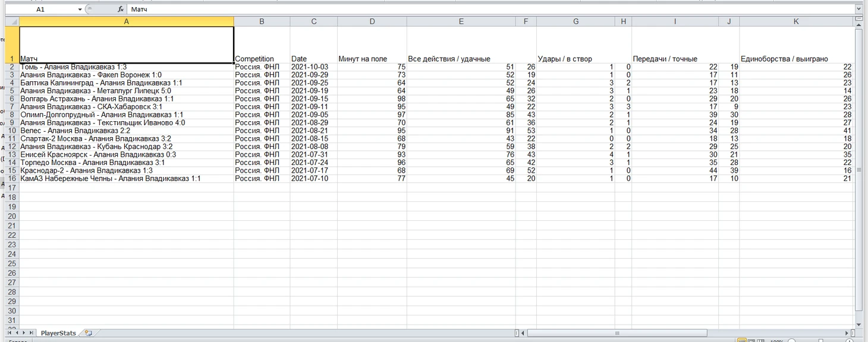Select cell 'Енисей Красноярск - Алания Владикавказ 0:3'
Screen dimensions: 868x342
pos(126,154)
